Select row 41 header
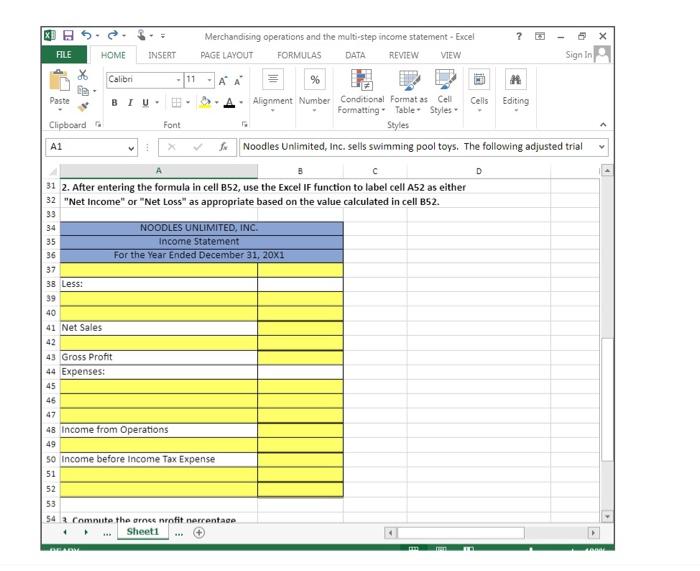The width and height of the screenshot is (700, 571). coord(51,328)
